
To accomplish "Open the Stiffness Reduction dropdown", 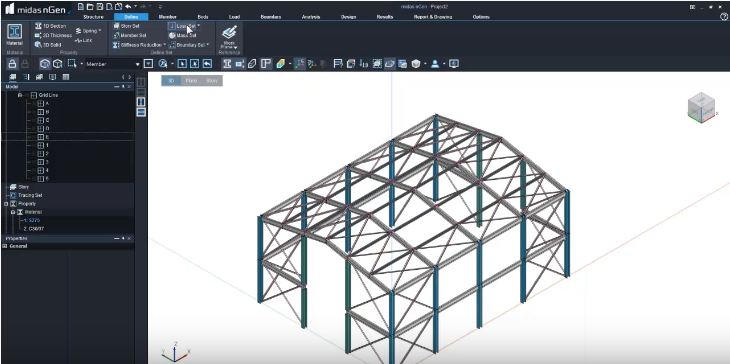I will coord(140,45).
